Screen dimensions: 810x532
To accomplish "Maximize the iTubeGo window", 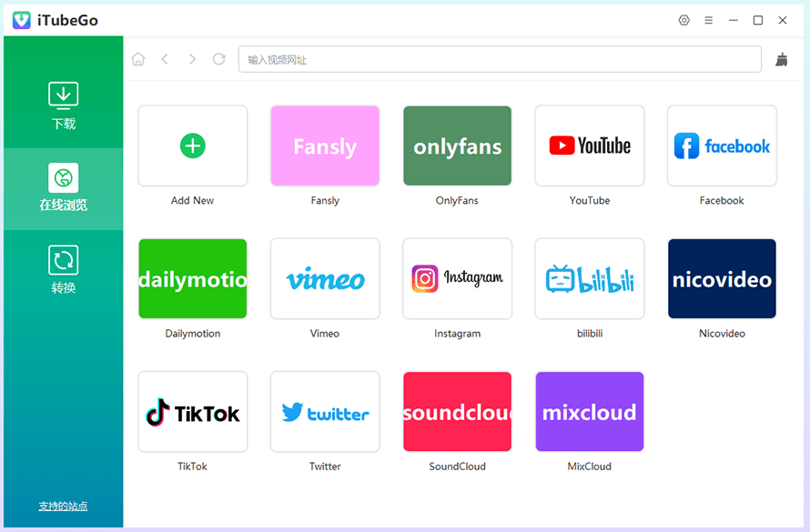I will pyautogui.click(x=758, y=20).
